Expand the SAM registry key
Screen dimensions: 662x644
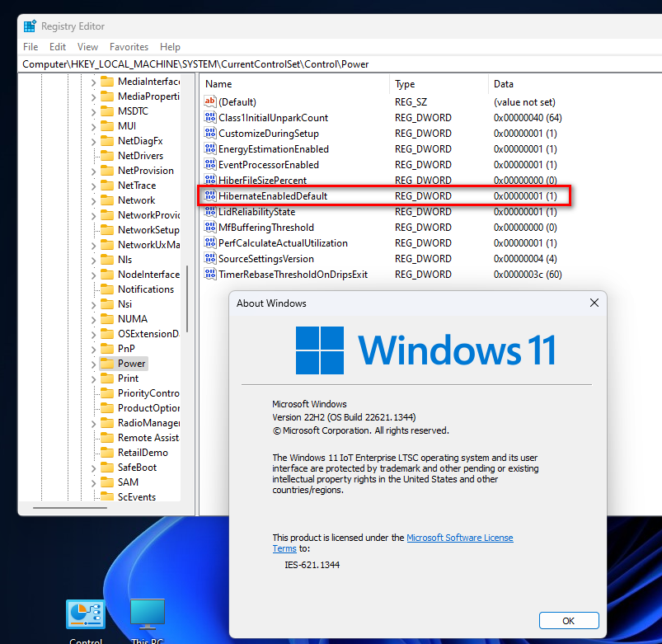[93, 482]
